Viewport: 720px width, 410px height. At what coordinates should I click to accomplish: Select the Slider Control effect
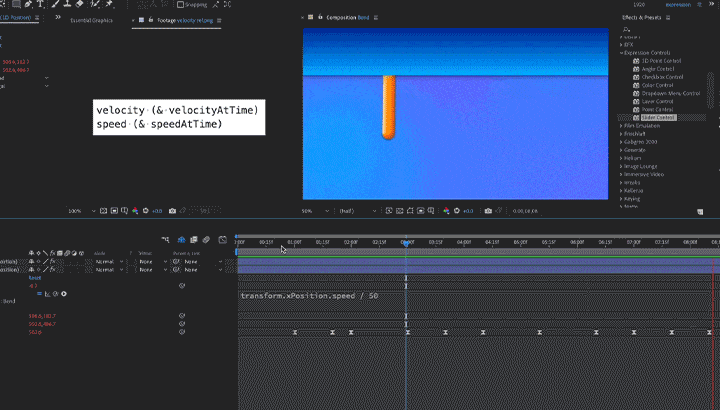point(658,118)
